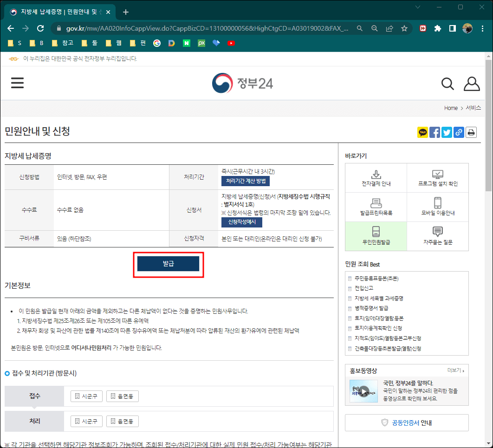Print the page using the printer icon
The width and height of the screenshot is (493, 448).
coord(471,132)
